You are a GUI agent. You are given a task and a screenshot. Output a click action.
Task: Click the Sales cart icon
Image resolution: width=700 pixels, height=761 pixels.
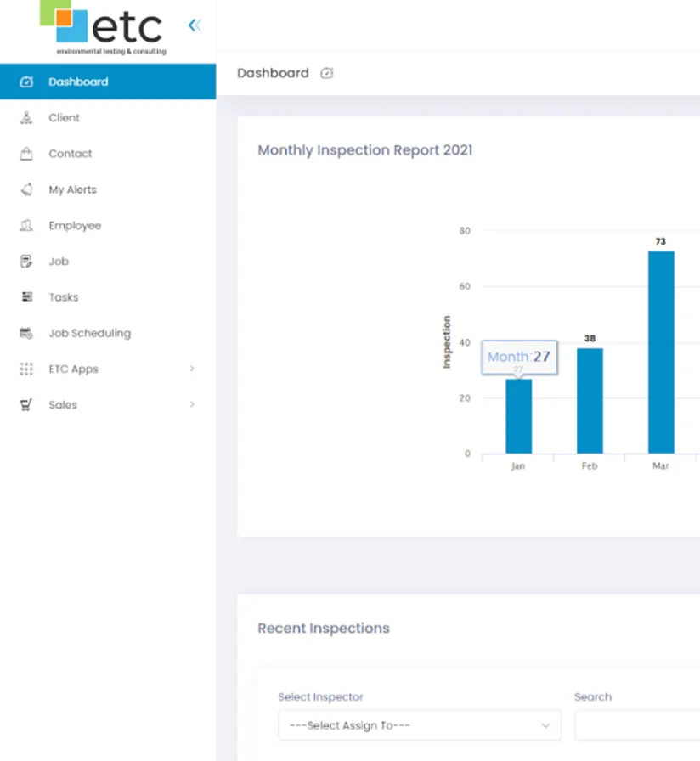[x=26, y=405]
